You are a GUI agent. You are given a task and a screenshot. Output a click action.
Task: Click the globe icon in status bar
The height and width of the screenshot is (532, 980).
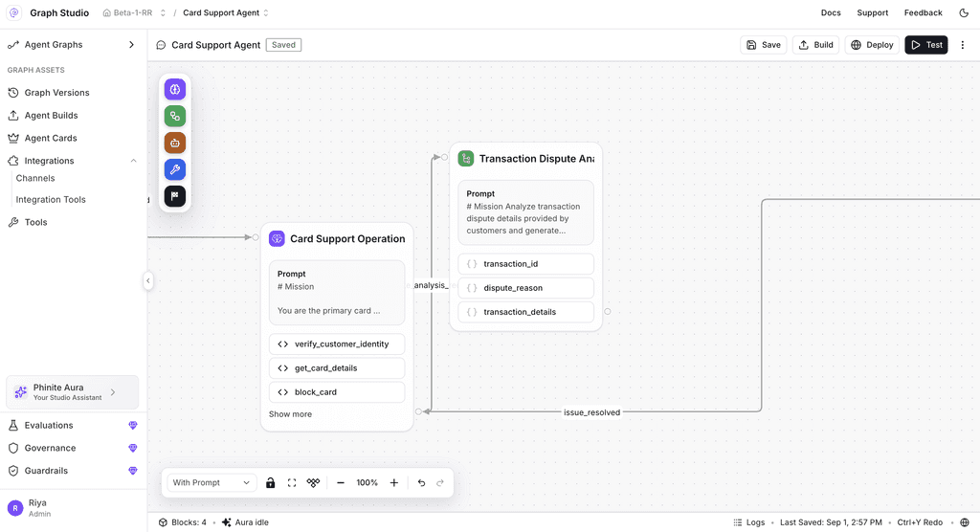(965, 522)
